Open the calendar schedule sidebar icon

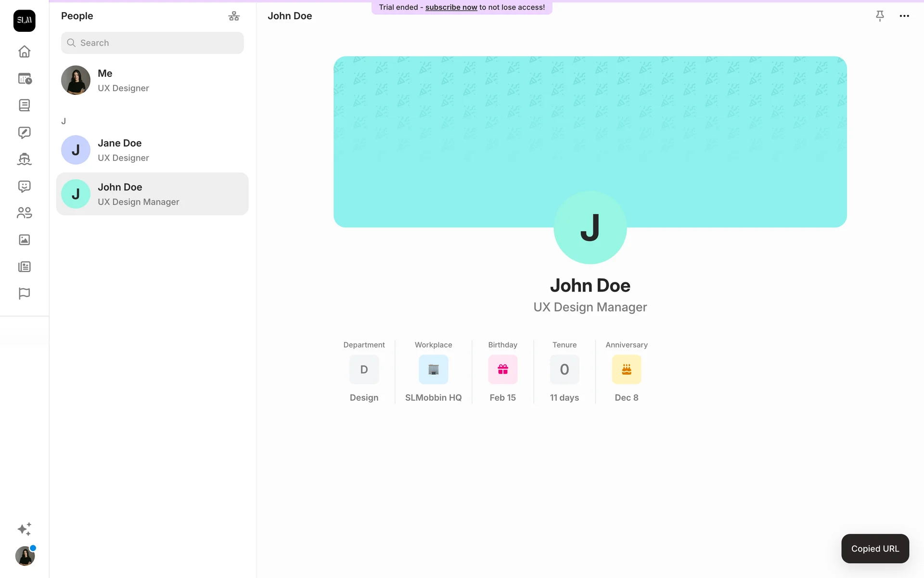[x=24, y=79]
